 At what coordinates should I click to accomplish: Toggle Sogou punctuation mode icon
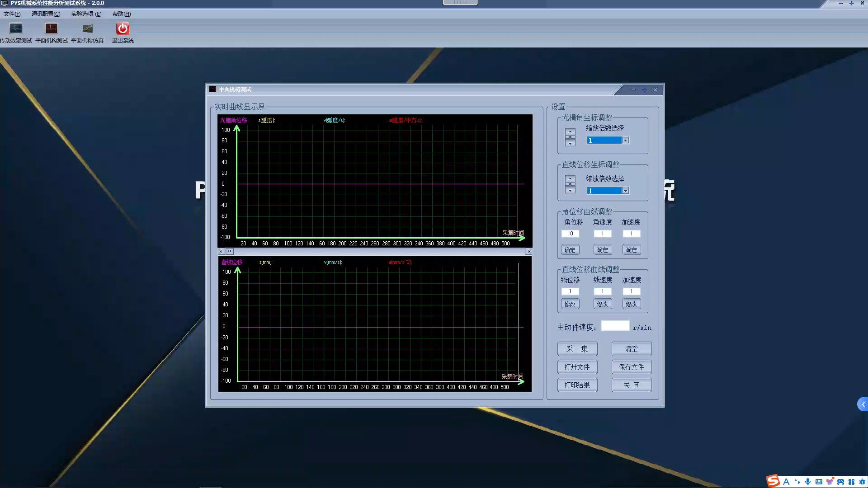pos(797,482)
